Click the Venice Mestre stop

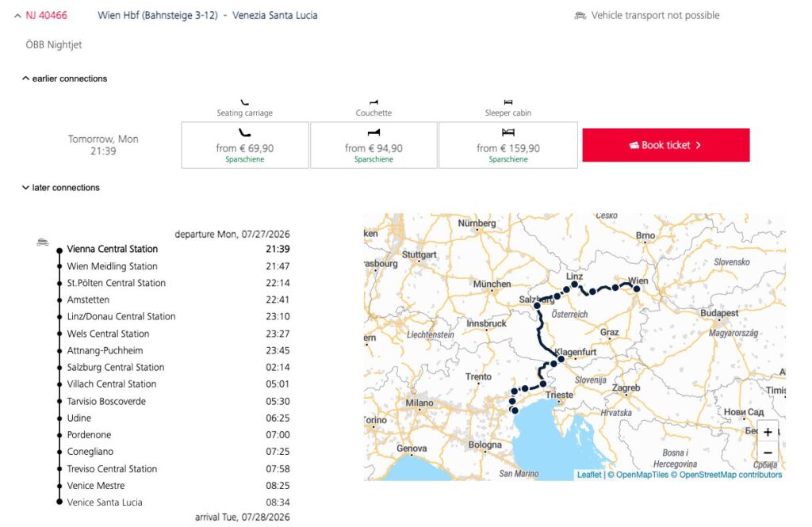tap(96, 486)
